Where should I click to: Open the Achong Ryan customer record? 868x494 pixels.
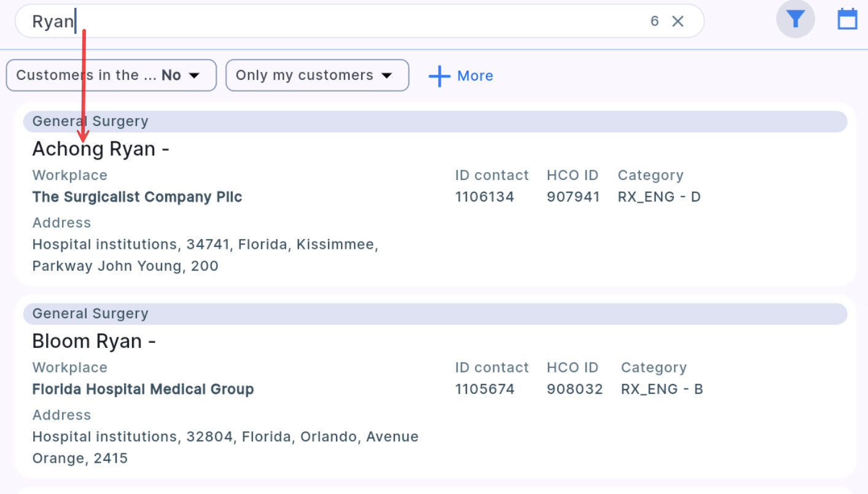point(101,149)
